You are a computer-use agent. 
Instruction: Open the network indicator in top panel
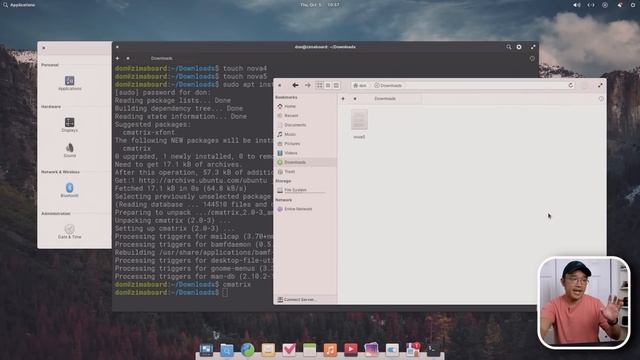pos(591,5)
